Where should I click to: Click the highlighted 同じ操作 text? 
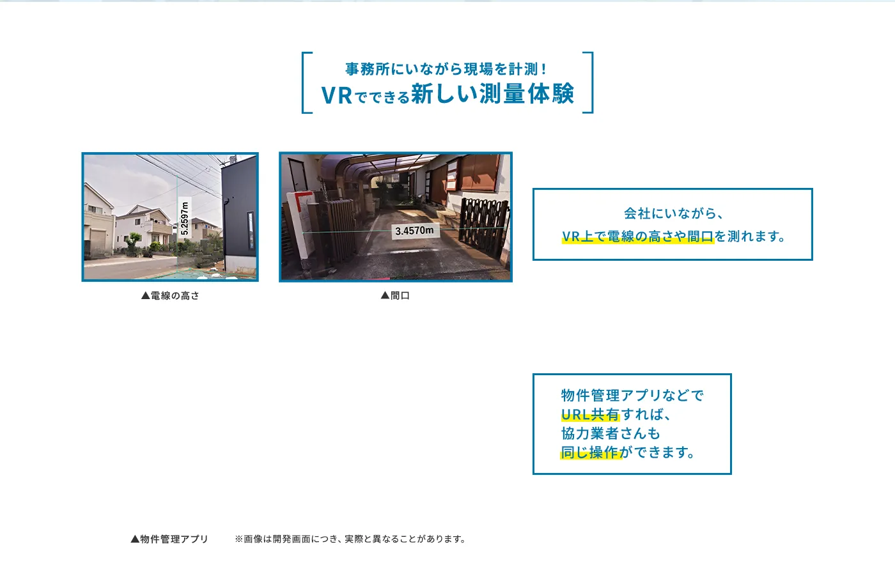[590, 453]
